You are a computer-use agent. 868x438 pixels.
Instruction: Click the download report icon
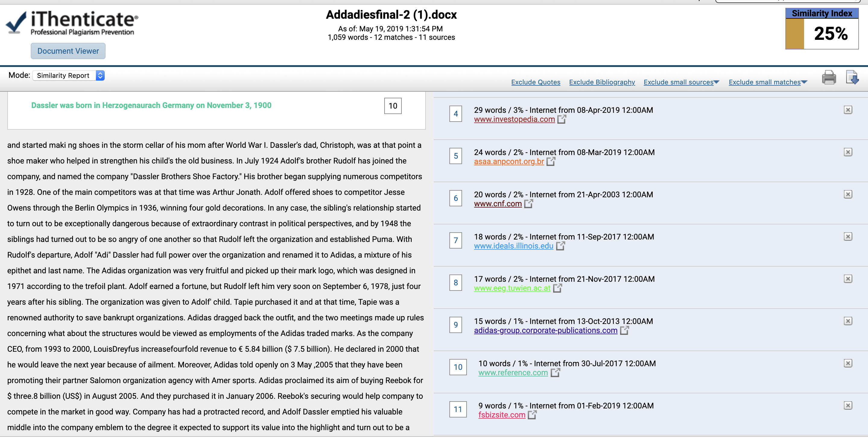[852, 77]
